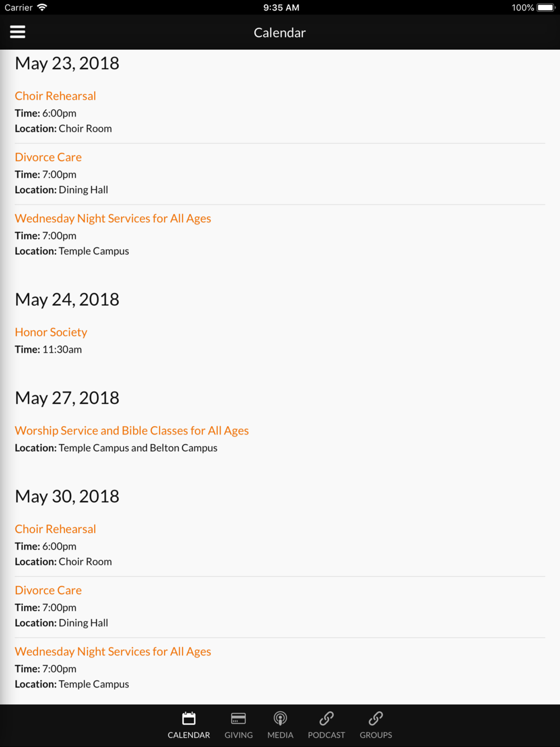Open the Honor Society event

(51, 332)
